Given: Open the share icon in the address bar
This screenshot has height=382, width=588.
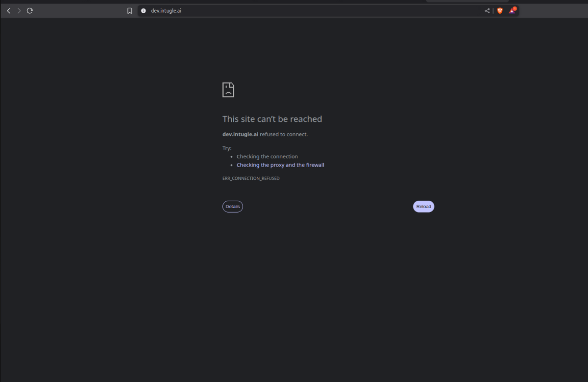Looking at the screenshot, I should point(487,11).
